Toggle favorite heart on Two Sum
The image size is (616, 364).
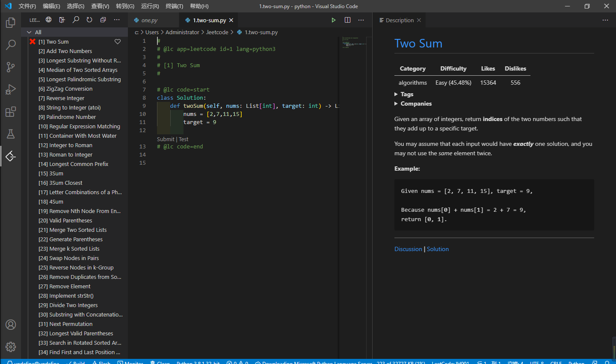(118, 42)
